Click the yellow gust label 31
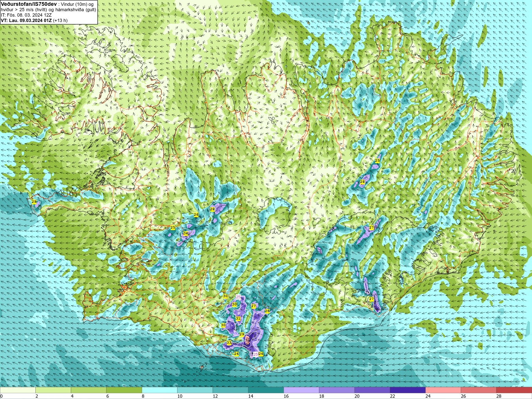 [238, 319]
